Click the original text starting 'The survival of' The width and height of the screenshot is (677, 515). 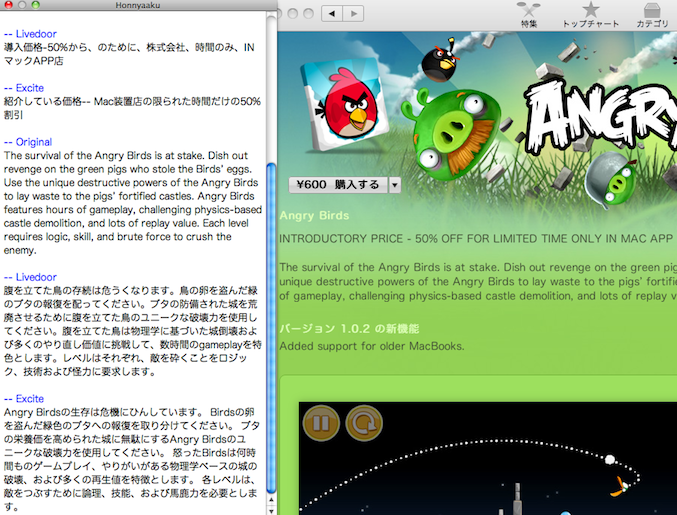133,202
